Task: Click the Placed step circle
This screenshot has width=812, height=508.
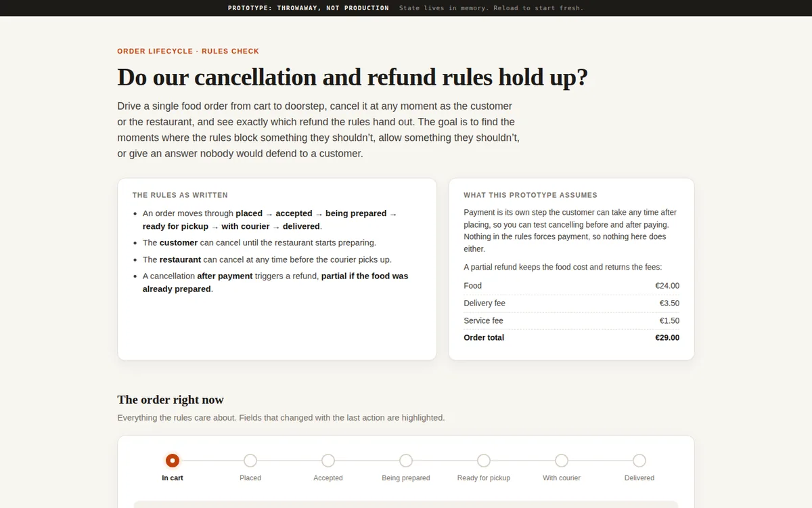Action: coord(250,461)
